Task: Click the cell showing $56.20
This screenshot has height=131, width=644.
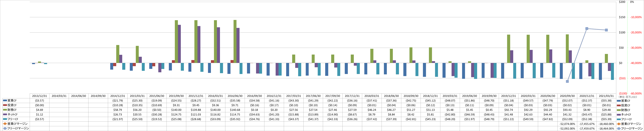Action: point(137,110)
